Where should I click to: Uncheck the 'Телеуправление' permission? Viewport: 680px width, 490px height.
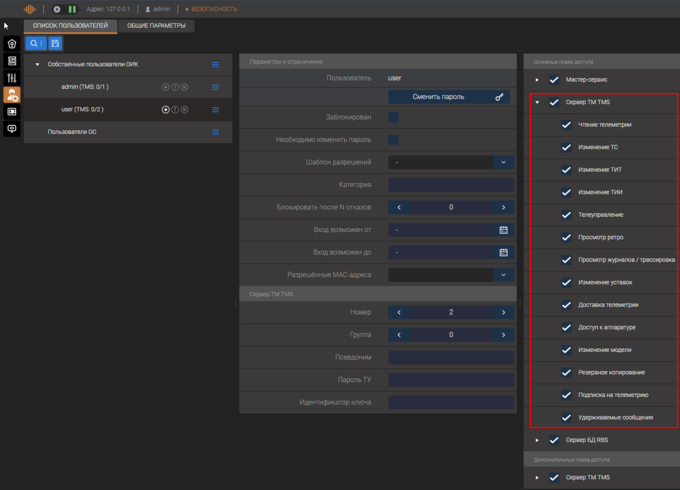pyautogui.click(x=566, y=215)
